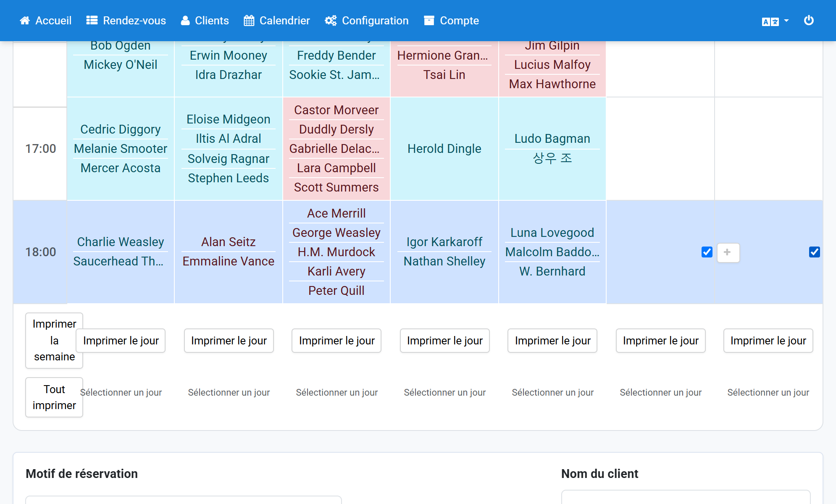Click appointment Iltis Al Adral
The image size is (836, 504).
tap(229, 139)
